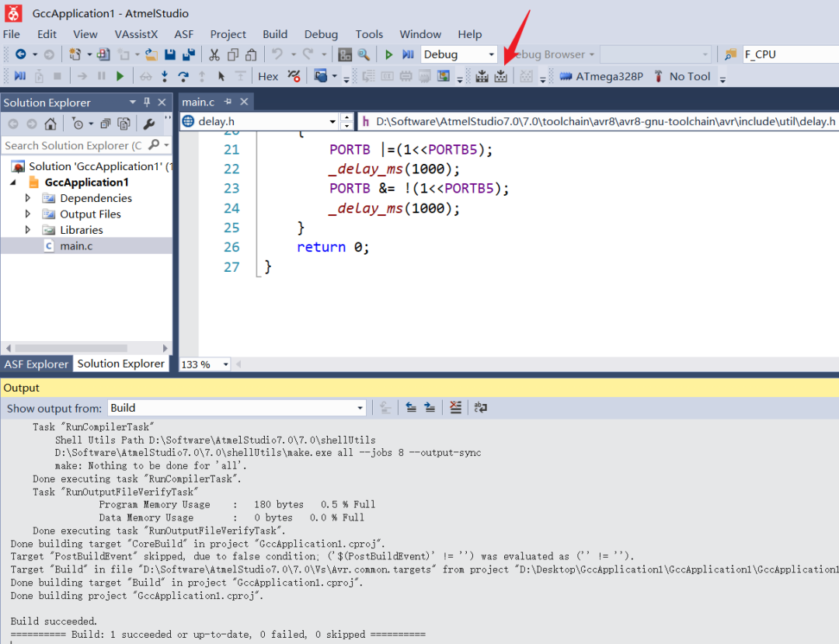
Task: Click the Step Over curved-arrow icon
Action: click(183, 76)
